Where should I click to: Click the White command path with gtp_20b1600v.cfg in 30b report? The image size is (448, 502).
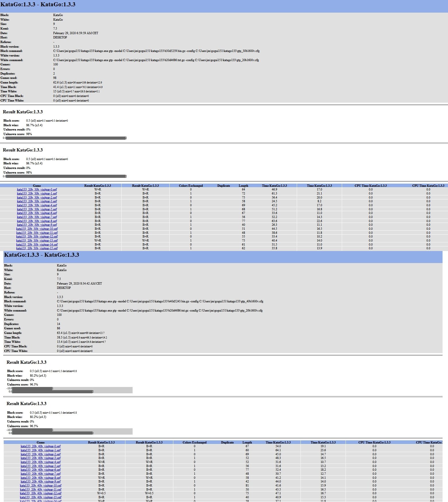pos(156,60)
